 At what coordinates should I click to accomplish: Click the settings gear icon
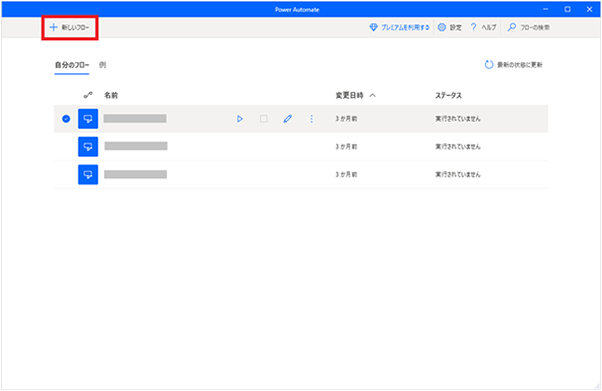pyautogui.click(x=442, y=27)
